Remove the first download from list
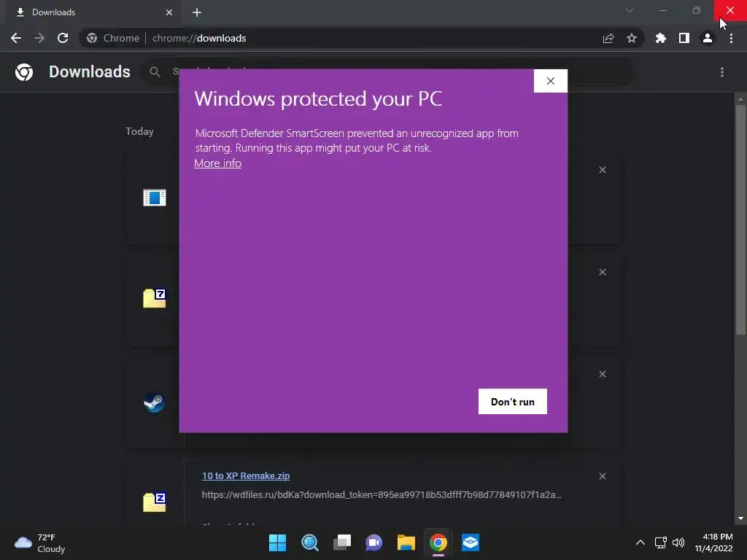This screenshot has height=560, width=747. point(603,170)
